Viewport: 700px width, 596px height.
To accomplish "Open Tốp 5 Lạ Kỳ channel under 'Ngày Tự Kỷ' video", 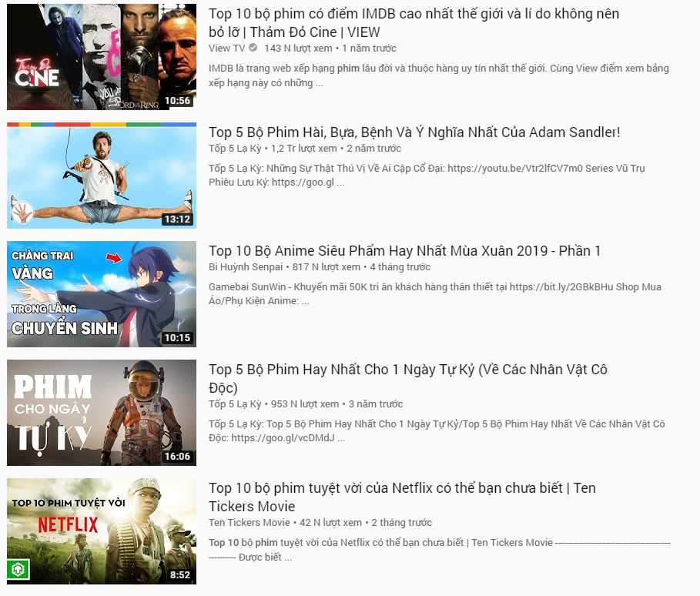I will (x=235, y=404).
